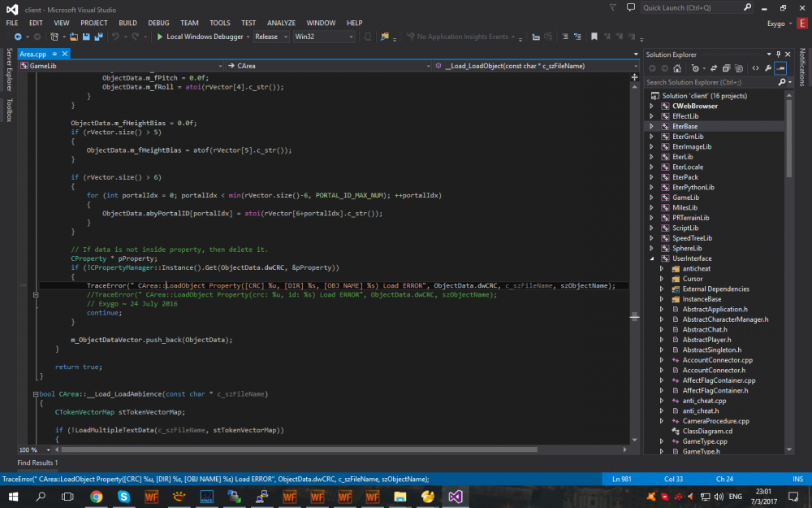
Task: Click the Solution Explorer Home icon
Action: (677, 68)
